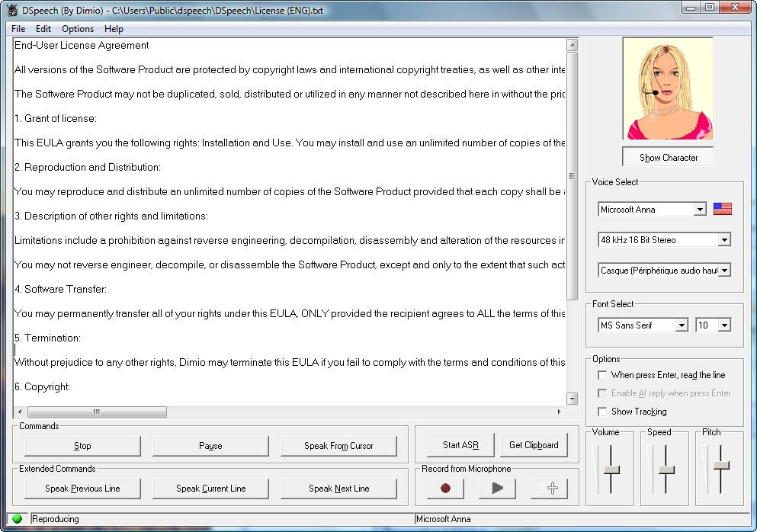
Task: Open the Options menu
Action: pyautogui.click(x=78, y=29)
